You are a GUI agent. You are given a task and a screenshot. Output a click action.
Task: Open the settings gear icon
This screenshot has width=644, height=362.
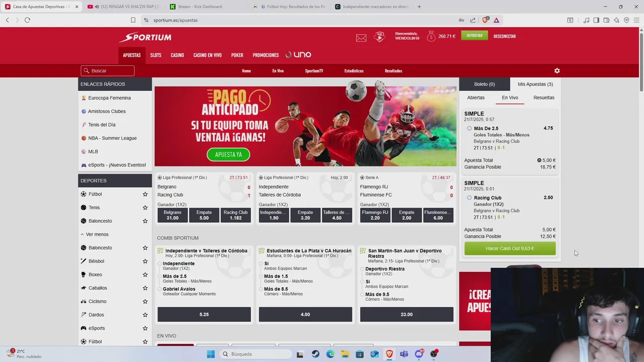point(557,71)
